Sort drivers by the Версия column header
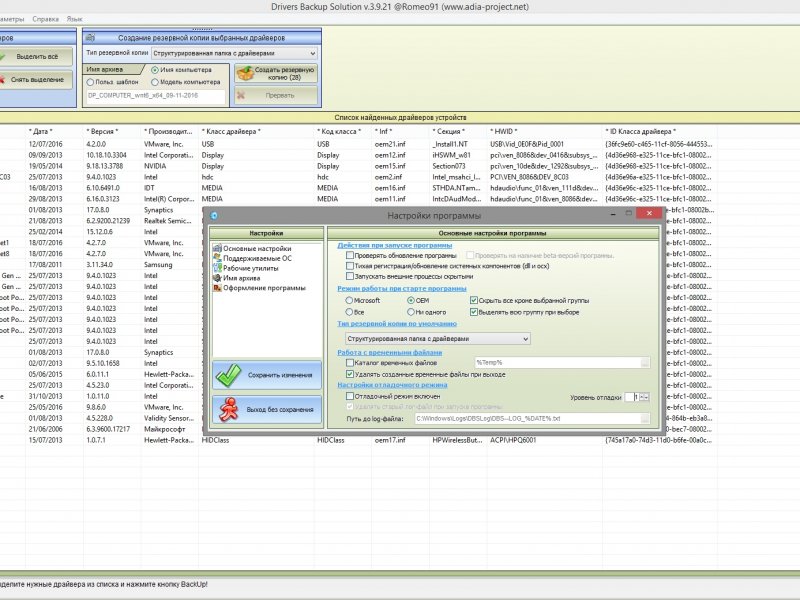Screen dimensions: 800x600 [102, 132]
